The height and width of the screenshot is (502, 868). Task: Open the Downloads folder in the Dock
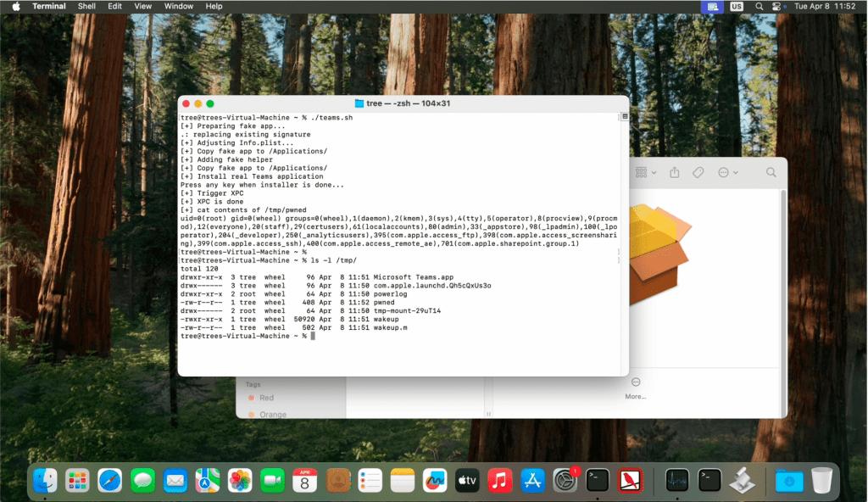(789, 481)
